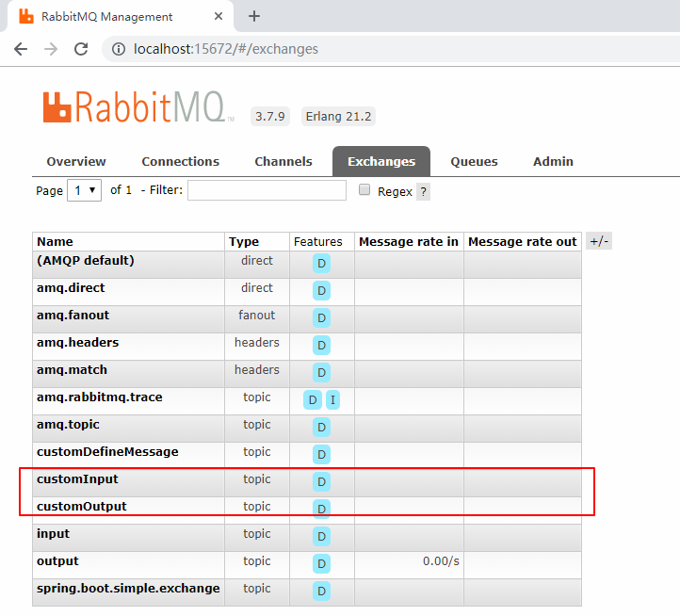Click the browser forward arrow
This screenshot has width=680, height=616.
(51, 49)
